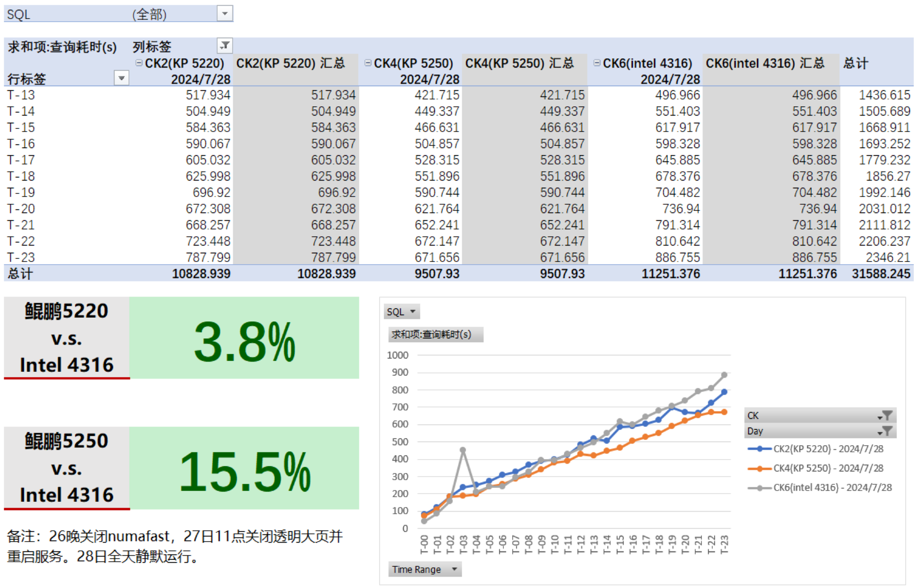Select the CK2(KP 5220) blue legend marker

[x=760, y=449]
